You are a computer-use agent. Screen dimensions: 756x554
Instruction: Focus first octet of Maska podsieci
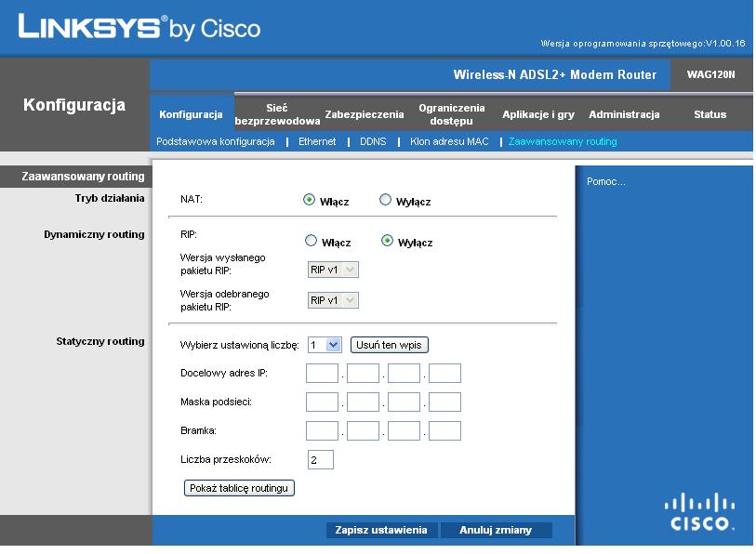click(x=322, y=402)
